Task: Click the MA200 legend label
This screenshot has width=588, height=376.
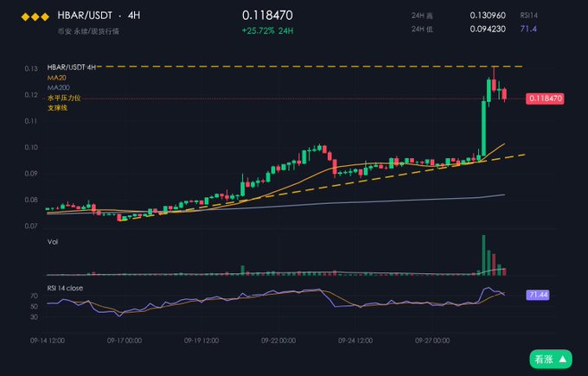Action: pos(59,87)
